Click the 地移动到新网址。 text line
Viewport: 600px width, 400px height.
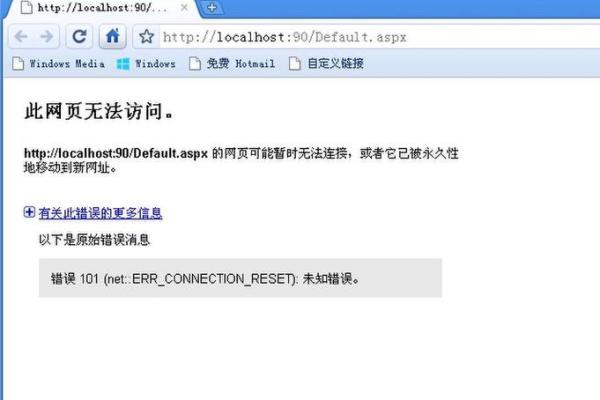[70, 168]
